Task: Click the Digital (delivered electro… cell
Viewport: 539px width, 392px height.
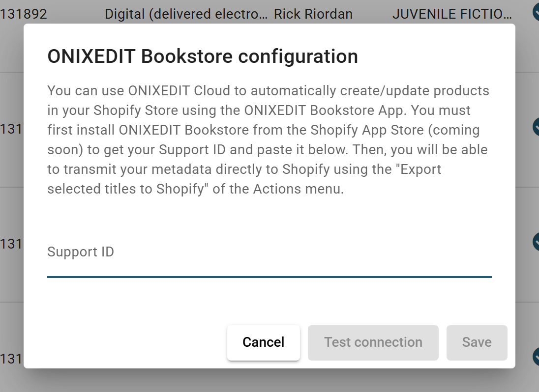Action: [186, 14]
